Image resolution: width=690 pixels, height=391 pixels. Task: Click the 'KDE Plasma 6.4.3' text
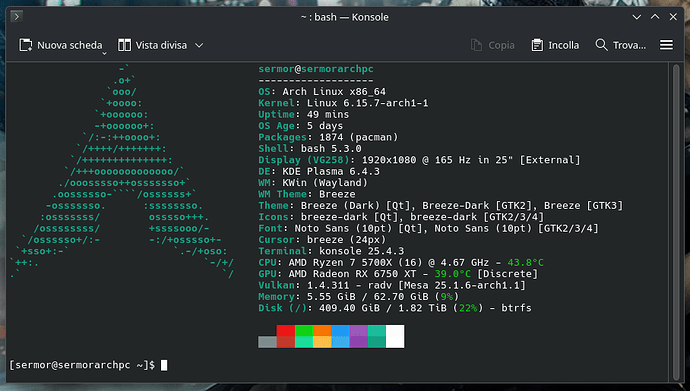[x=331, y=172]
